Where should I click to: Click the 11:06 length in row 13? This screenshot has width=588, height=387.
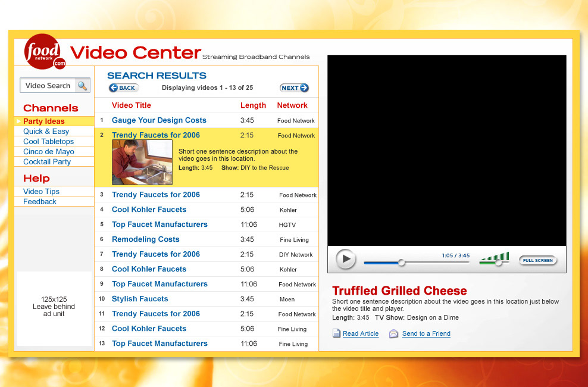(249, 344)
